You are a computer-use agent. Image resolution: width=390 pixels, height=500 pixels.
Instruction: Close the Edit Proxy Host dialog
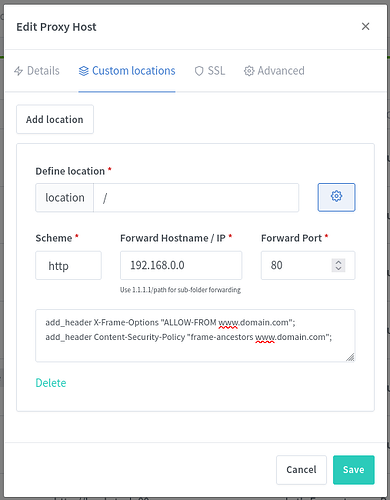pyautogui.click(x=366, y=26)
